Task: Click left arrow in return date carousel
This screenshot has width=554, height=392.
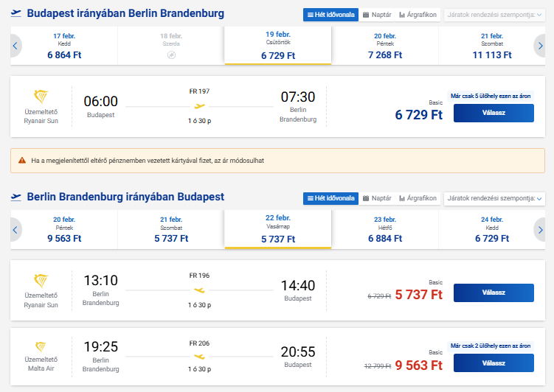Action: [x=15, y=230]
